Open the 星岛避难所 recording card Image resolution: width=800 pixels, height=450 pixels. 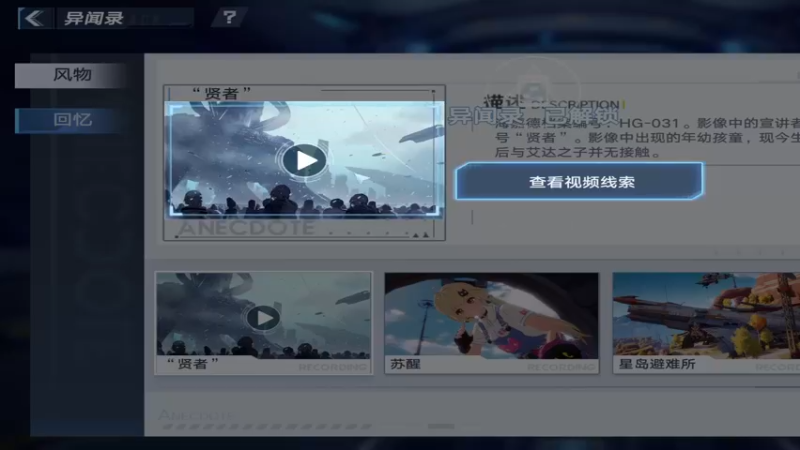click(x=706, y=323)
